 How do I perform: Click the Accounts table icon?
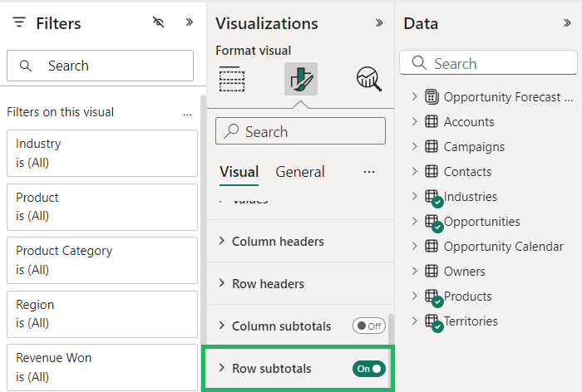coord(432,122)
